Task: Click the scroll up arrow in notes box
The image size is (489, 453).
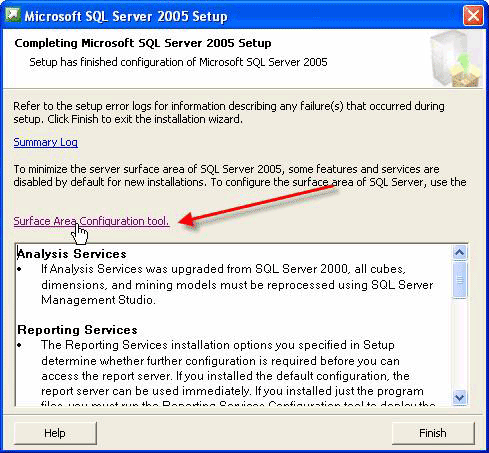Action: click(x=460, y=252)
